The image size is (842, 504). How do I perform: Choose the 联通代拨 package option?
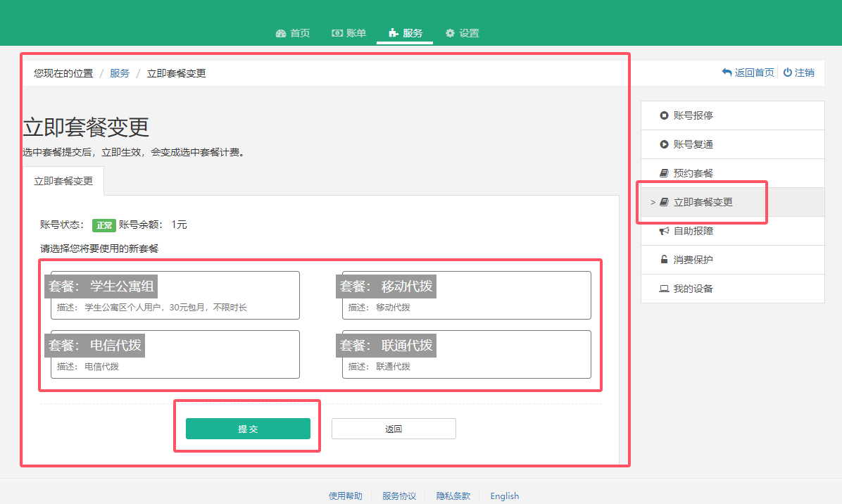466,354
